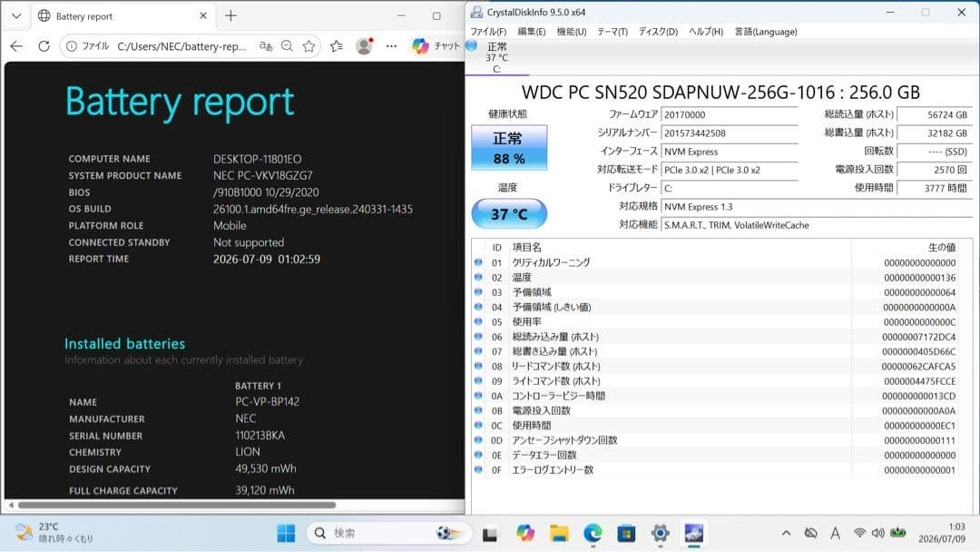Open the favorites list icon

click(x=337, y=45)
